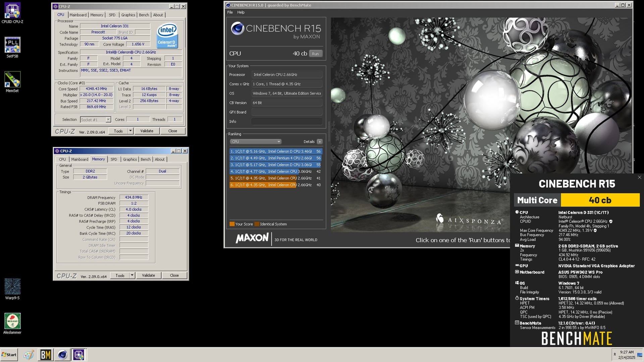Click the empty GFX Board field in Cinebench
This screenshot has width=644, height=362.
(x=287, y=112)
